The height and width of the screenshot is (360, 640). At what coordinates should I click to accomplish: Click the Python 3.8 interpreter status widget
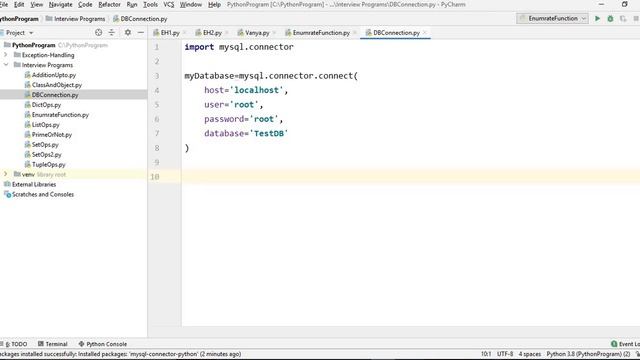588,354
